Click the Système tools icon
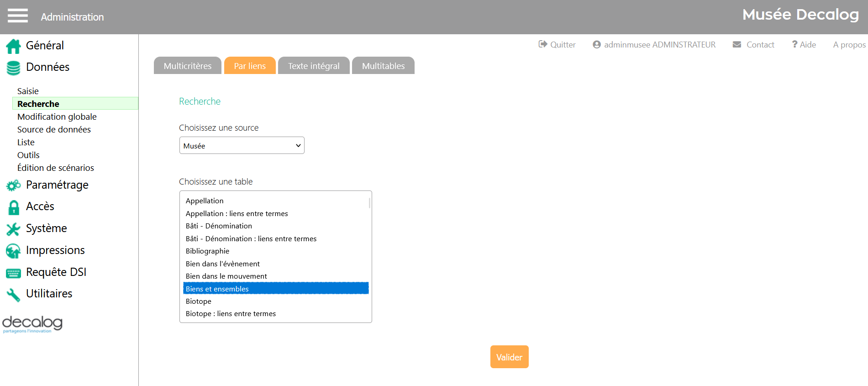Screen dimensions: 868x386 (x=13, y=229)
